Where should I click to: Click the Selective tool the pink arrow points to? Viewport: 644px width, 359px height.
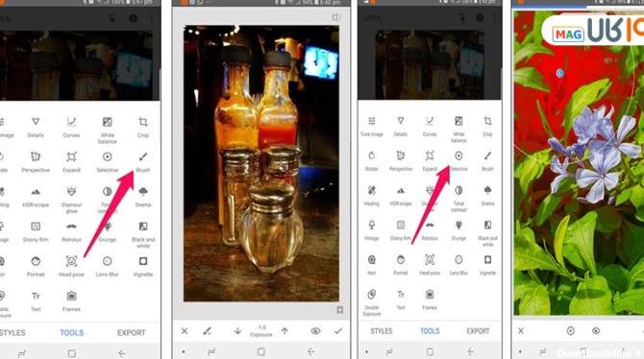click(x=458, y=161)
